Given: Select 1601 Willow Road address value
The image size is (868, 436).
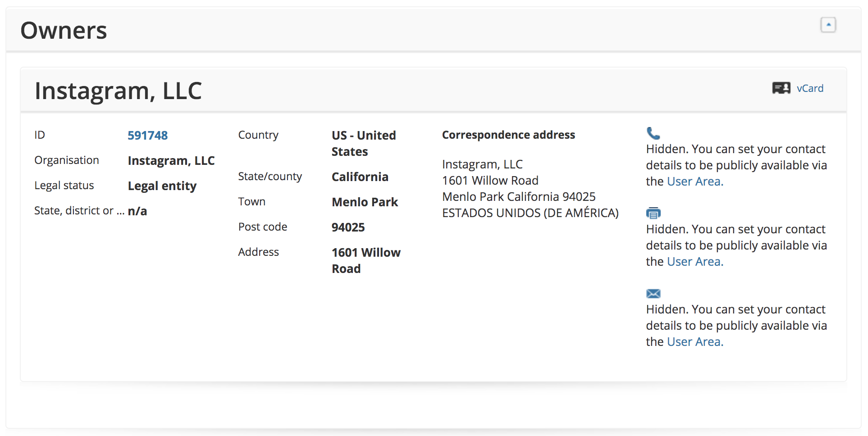Looking at the screenshot, I should pos(366,260).
